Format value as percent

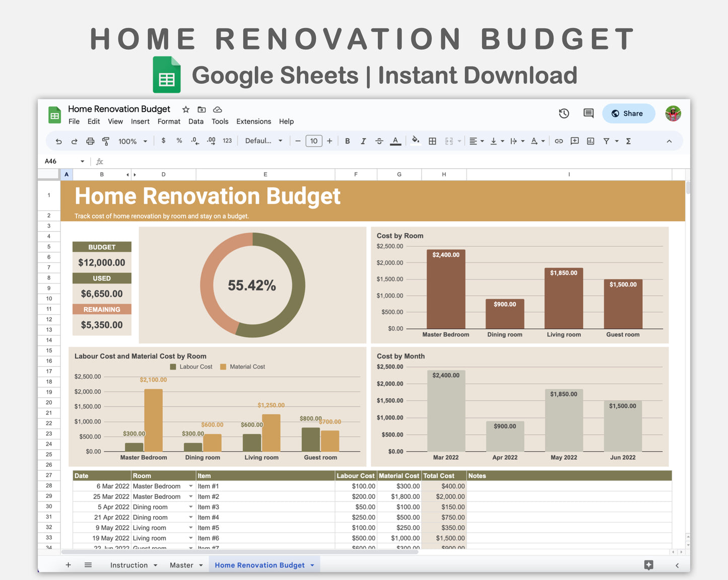(x=179, y=141)
